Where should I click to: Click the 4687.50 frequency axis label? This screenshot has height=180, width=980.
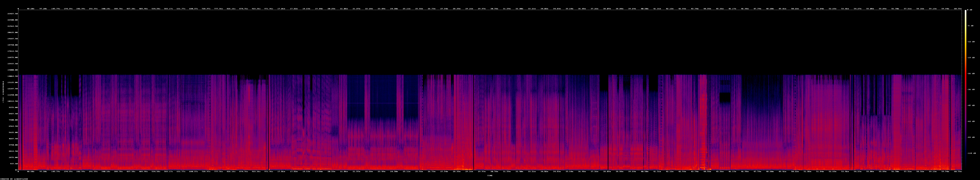tap(13, 139)
